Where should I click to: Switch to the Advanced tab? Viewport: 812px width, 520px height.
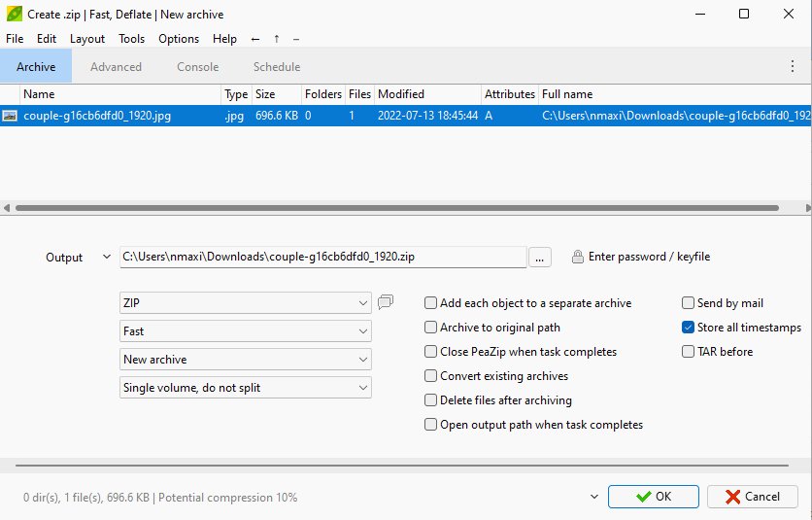pos(116,67)
